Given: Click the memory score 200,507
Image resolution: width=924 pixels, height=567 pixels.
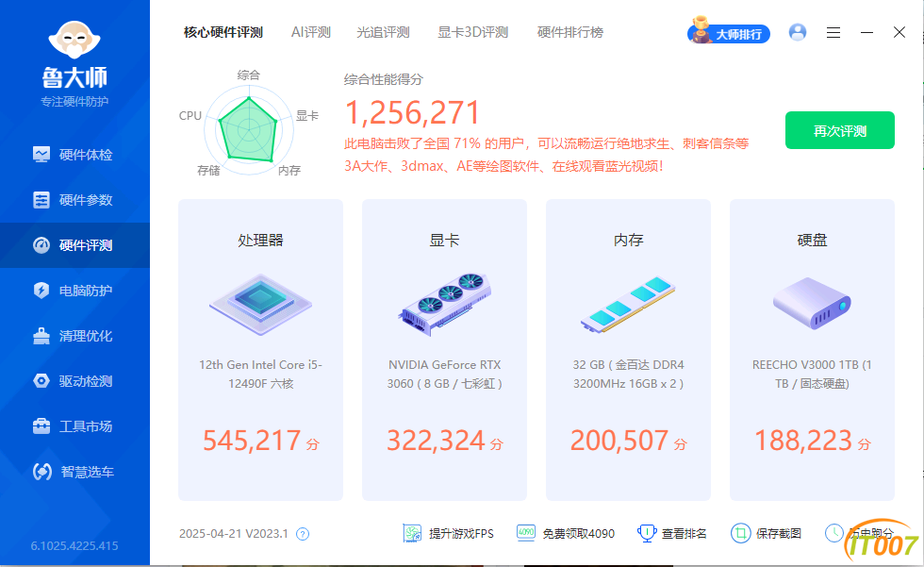Looking at the screenshot, I should coord(619,441).
